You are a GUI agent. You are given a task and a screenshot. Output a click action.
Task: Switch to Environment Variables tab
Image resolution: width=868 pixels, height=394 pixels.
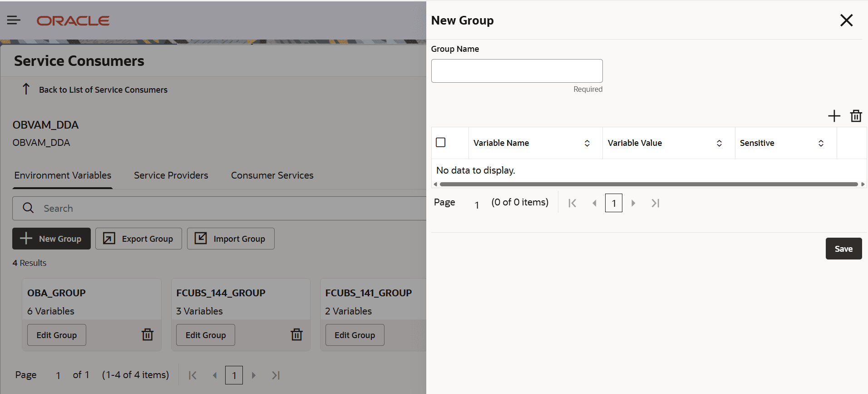(63, 175)
